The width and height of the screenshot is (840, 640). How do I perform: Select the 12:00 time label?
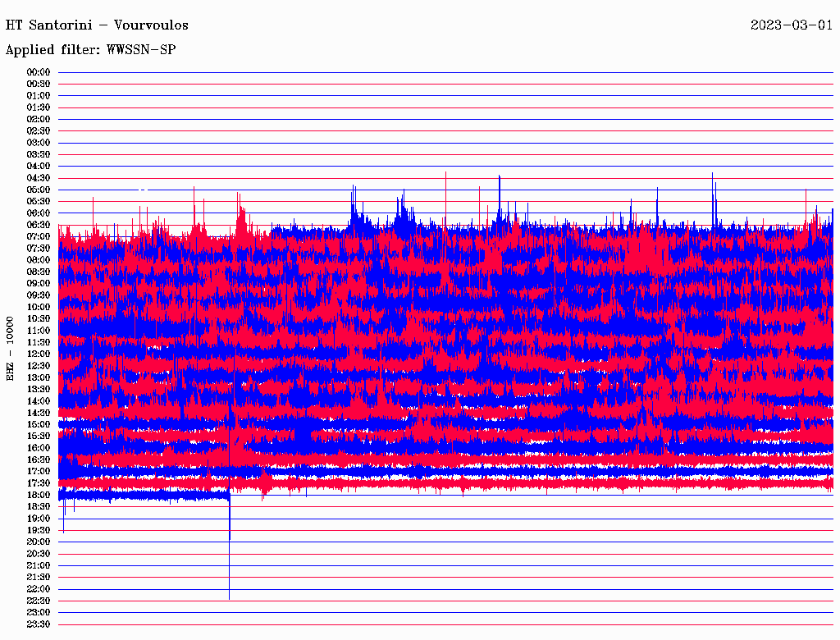click(x=39, y=354)
